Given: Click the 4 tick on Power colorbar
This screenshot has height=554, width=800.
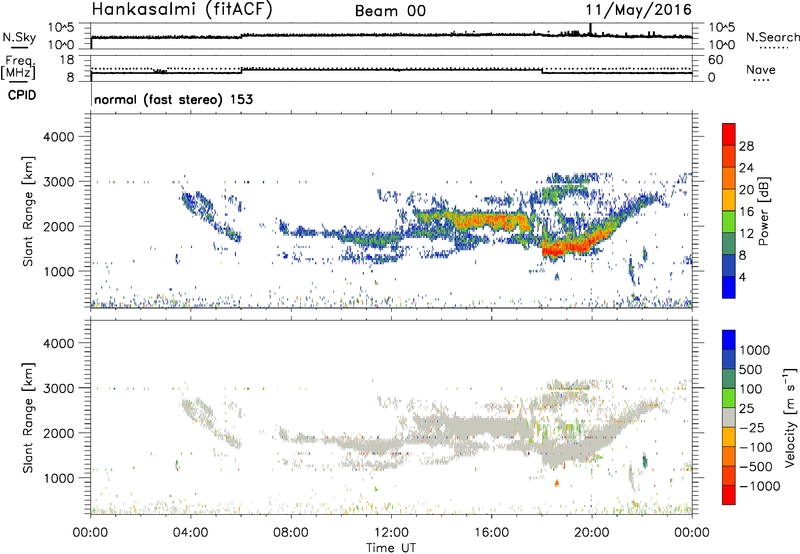Looking at the screenshot, I should [x=743, y=277].
